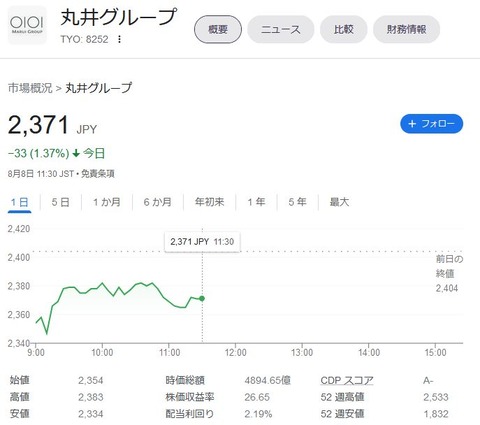Select the 最大 chart range
The width and height of the screenshot is (480, 425).
point(339,202)
